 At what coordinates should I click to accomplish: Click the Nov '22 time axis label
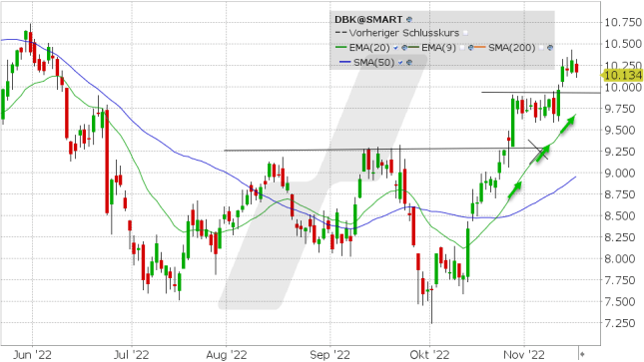pyautogui.click(x=524, y=354)
